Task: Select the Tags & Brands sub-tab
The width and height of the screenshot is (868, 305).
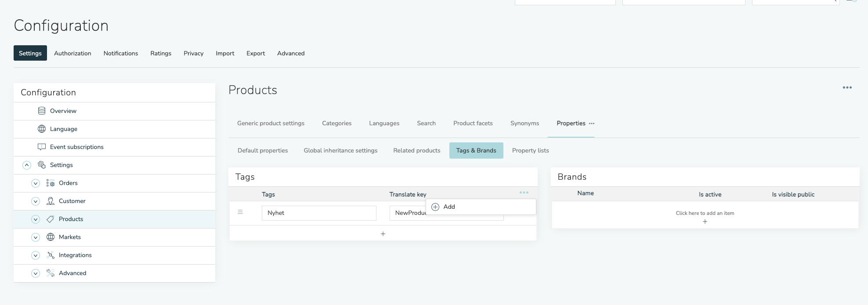Action: coord(476,150)
